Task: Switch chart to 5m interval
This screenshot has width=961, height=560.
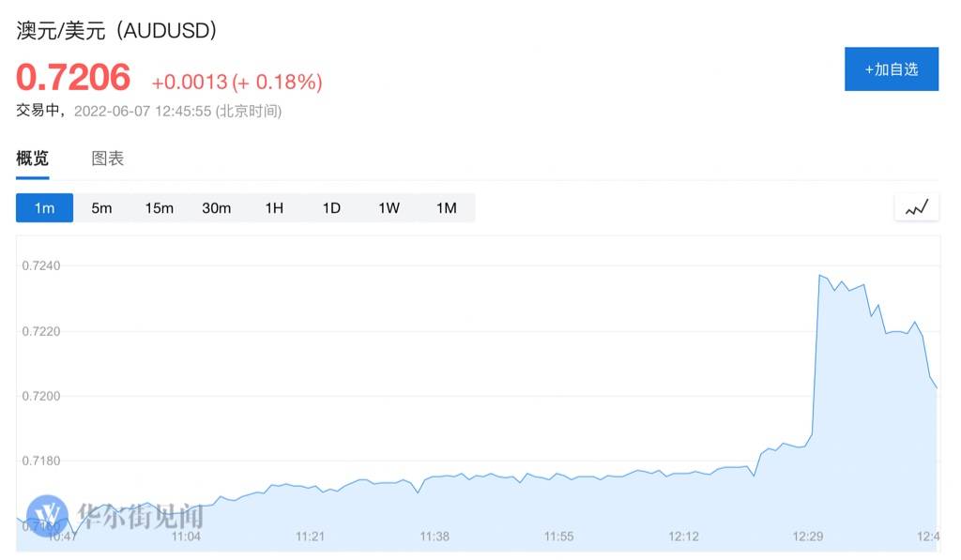Action: [101, 208]
